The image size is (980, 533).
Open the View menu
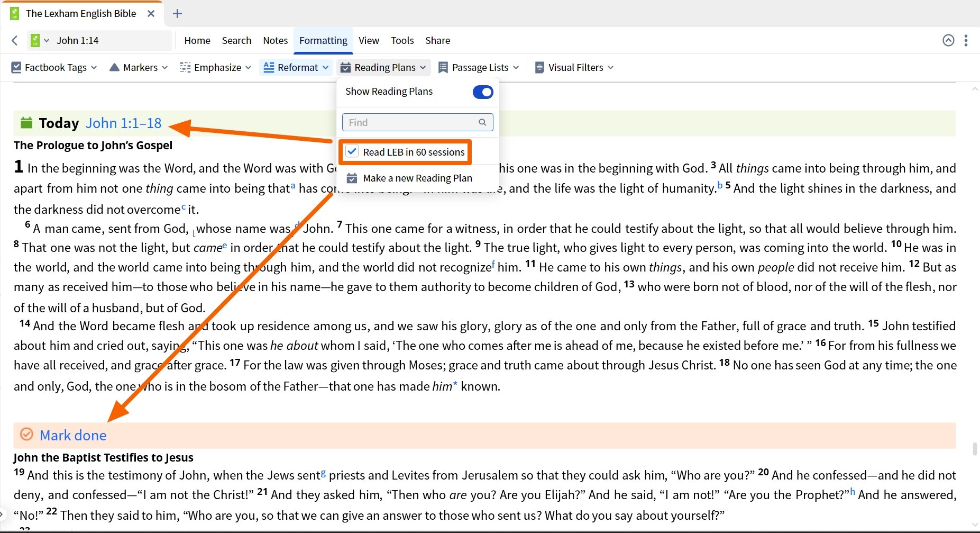tap(369, 40)
